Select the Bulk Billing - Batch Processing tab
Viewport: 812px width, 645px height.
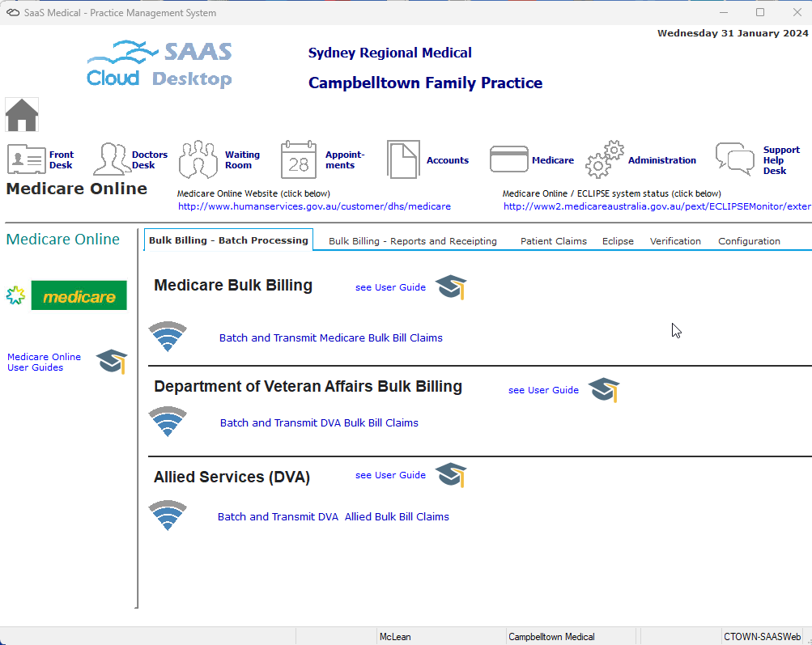pyautogui.click(x=228, y=240)
